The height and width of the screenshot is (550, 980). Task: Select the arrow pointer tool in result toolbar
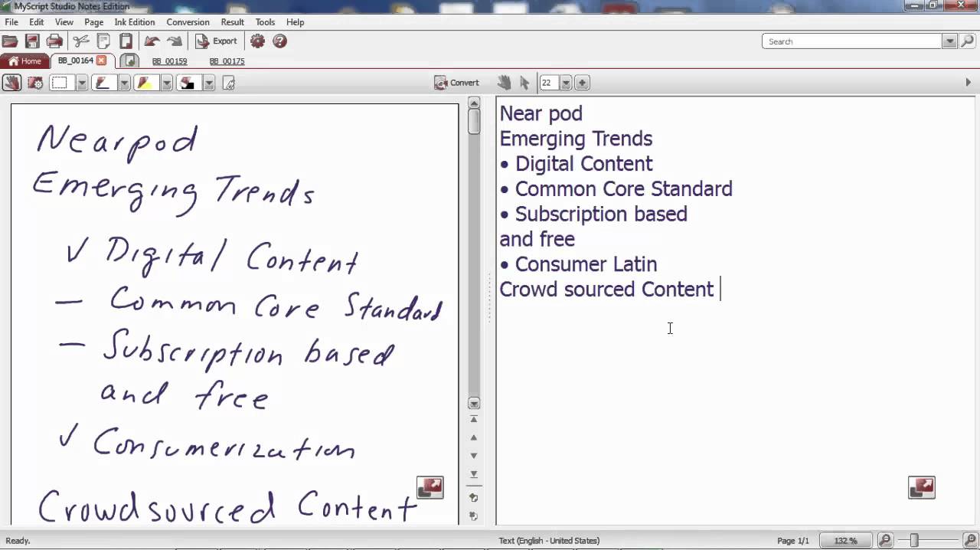point(524,83)
